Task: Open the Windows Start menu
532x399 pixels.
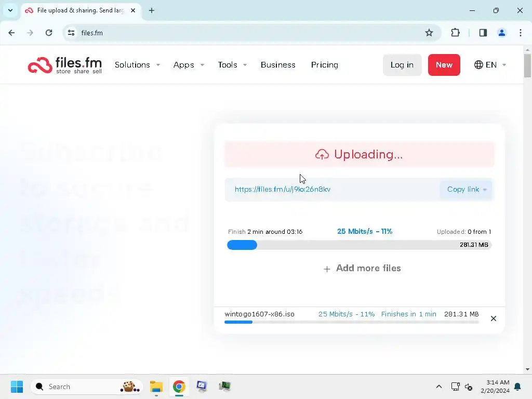Action: point(17,387)
